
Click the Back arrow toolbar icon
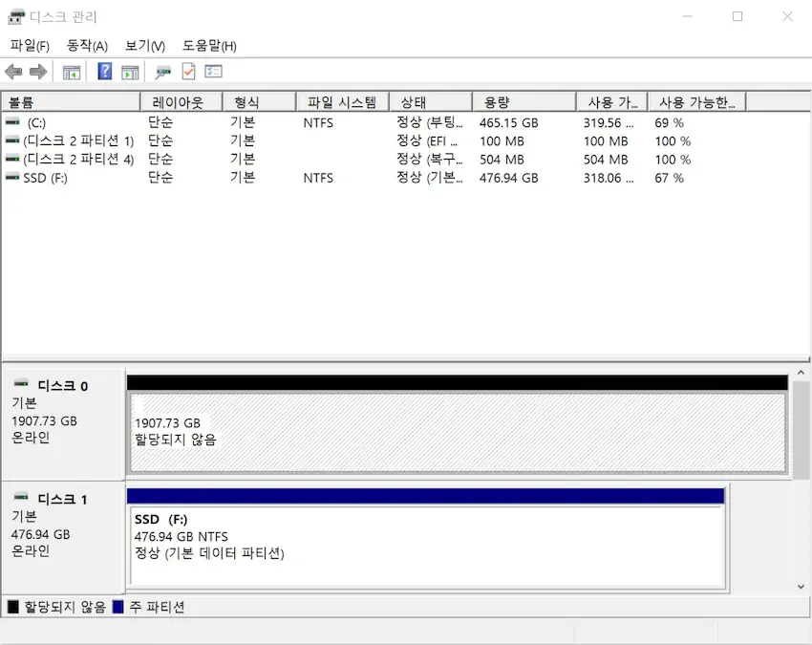click(x=14, y=72)
